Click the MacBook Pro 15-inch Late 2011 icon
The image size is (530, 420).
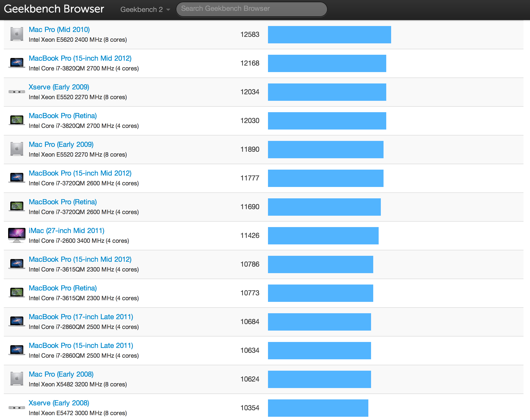pyautogui.click(x=17, y=350)
